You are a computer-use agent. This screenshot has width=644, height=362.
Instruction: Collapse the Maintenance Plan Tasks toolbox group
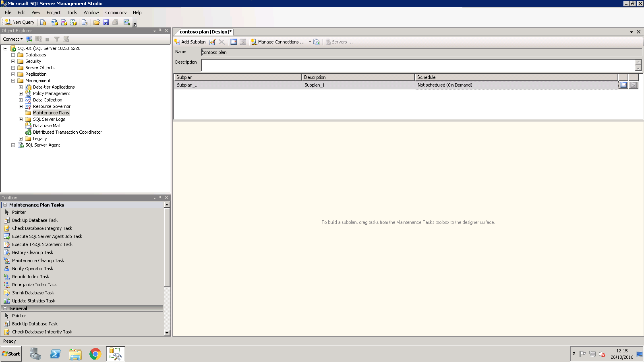click(5, 205)
